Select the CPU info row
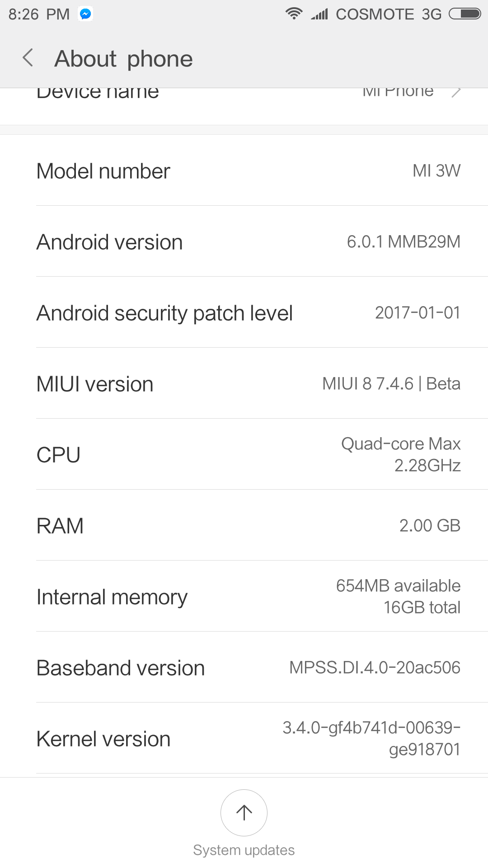488x868 pixels. [244, 454]
